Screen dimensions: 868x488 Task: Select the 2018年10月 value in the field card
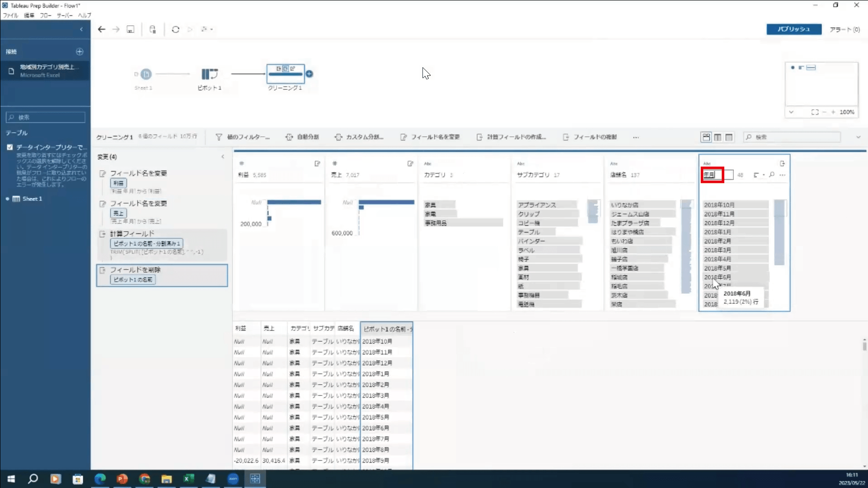[x=736, y=205]
